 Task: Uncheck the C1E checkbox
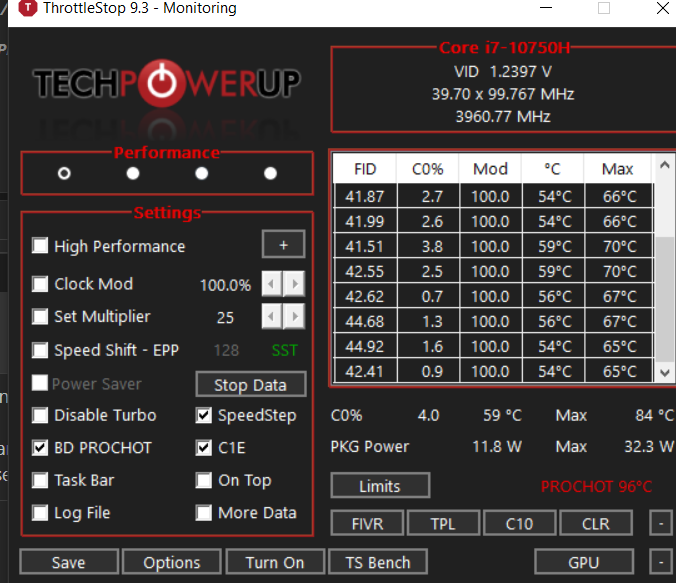tap(203, 448)
